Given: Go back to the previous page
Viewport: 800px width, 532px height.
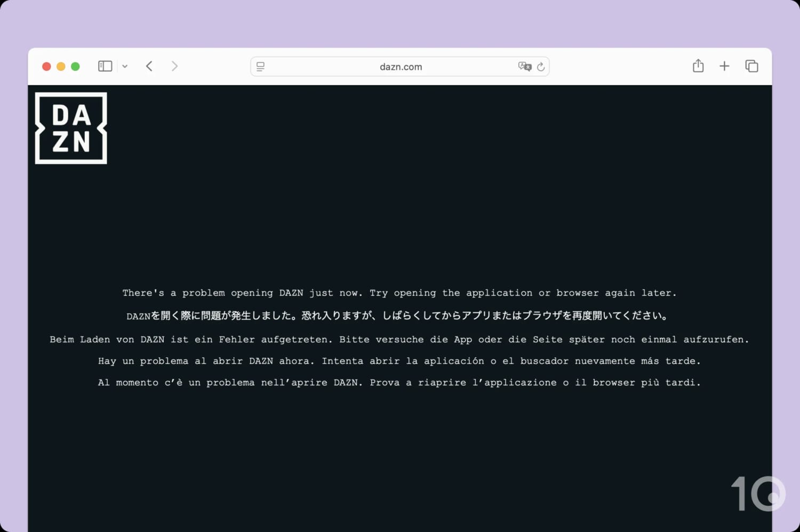Looking at the screenshot, I should [x=149, y=66].
